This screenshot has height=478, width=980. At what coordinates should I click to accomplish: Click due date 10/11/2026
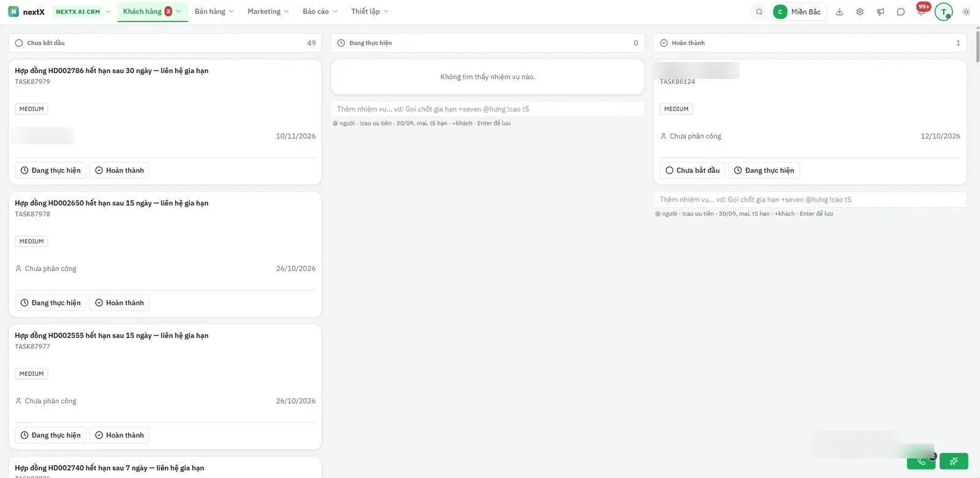point(296,136)
